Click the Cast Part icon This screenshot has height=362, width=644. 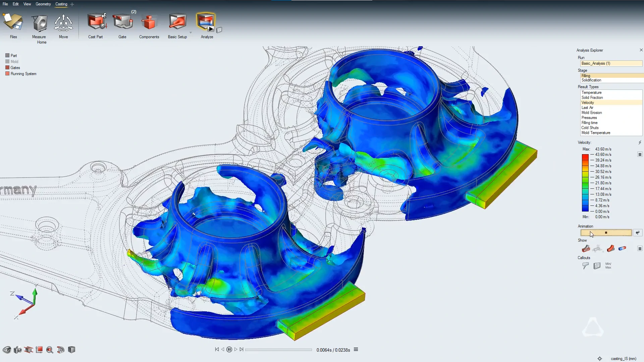(x=97, y=22)
